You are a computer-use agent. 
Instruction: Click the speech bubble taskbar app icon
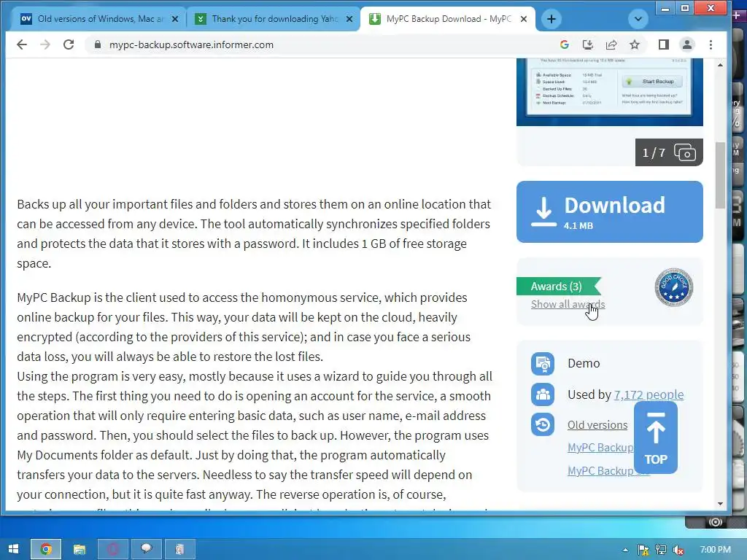pos(146,549)
